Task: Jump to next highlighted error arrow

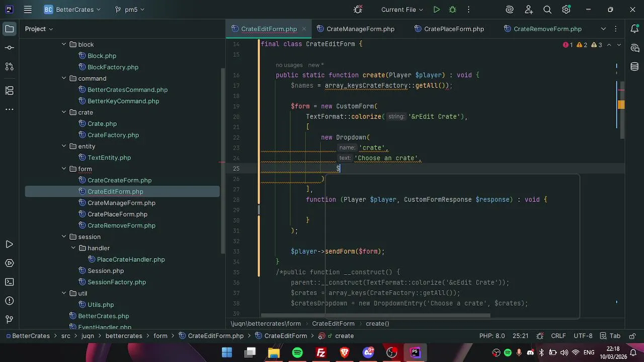Action: click(x=619, y=45)
